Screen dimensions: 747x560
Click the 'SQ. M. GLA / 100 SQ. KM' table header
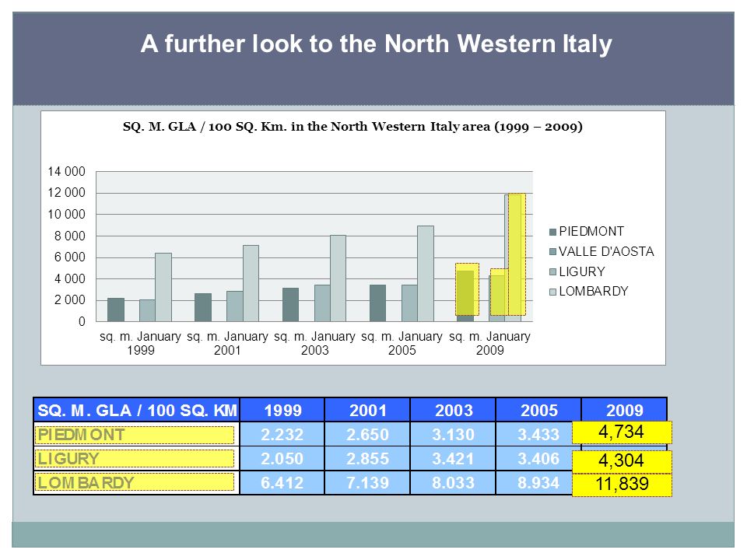point(137,410)
